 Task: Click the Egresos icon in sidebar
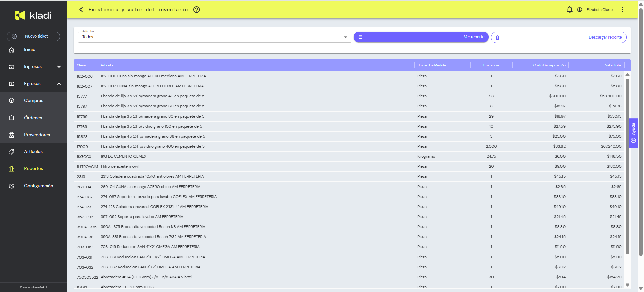(x=12, y=84)
